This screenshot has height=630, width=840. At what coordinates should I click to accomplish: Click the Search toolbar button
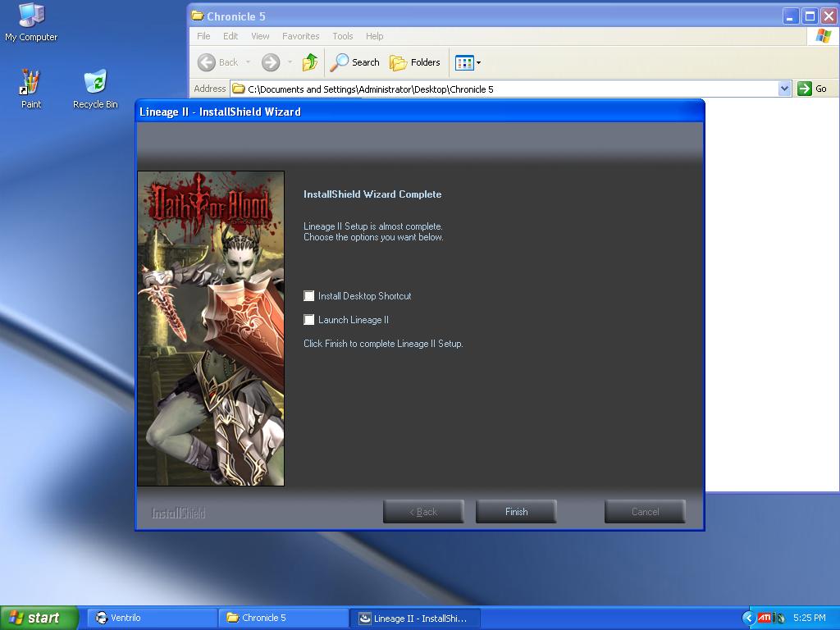(x=355, y=62)
